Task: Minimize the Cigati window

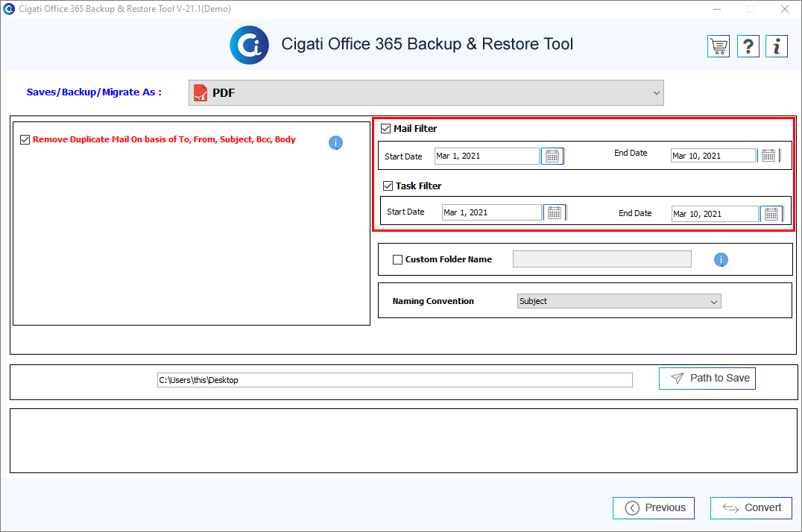Action: pyautogui.click(x=717, y=9)
